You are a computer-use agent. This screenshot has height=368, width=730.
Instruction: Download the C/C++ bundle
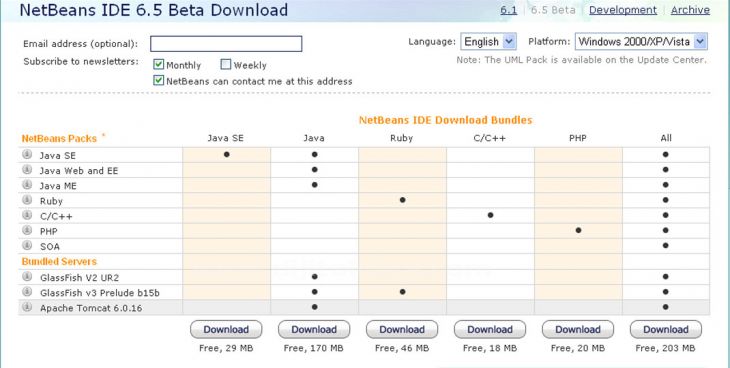(x=490, y=329)
